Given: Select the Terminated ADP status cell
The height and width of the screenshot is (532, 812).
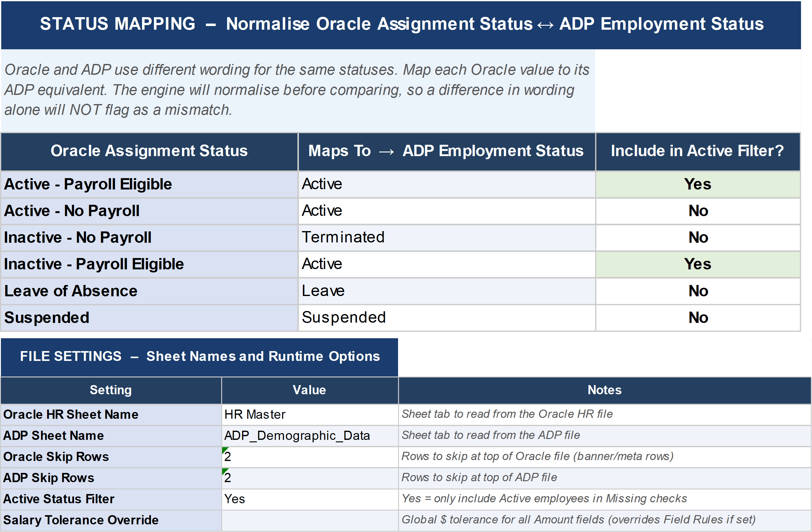Looking at the screenshot, I should point(447,238).
